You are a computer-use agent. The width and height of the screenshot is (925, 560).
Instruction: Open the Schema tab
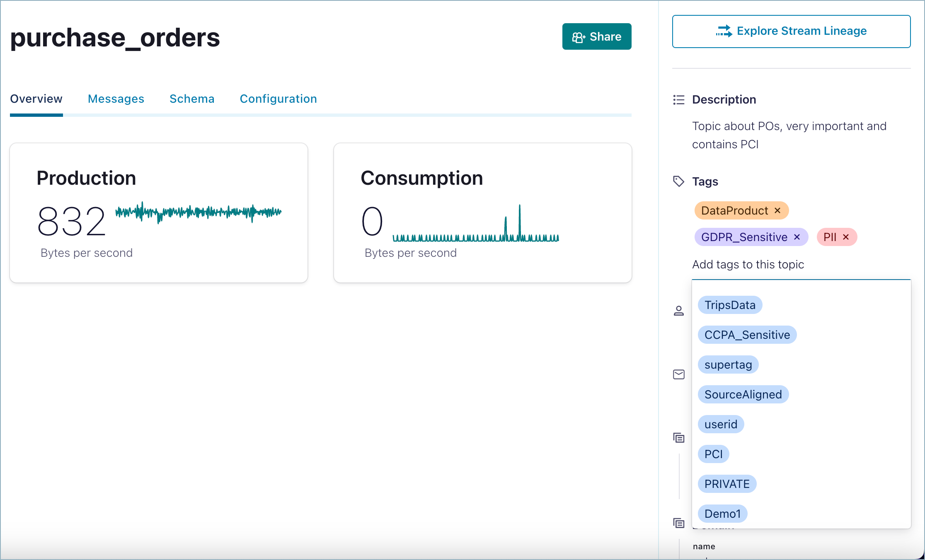tap(192, 99)
